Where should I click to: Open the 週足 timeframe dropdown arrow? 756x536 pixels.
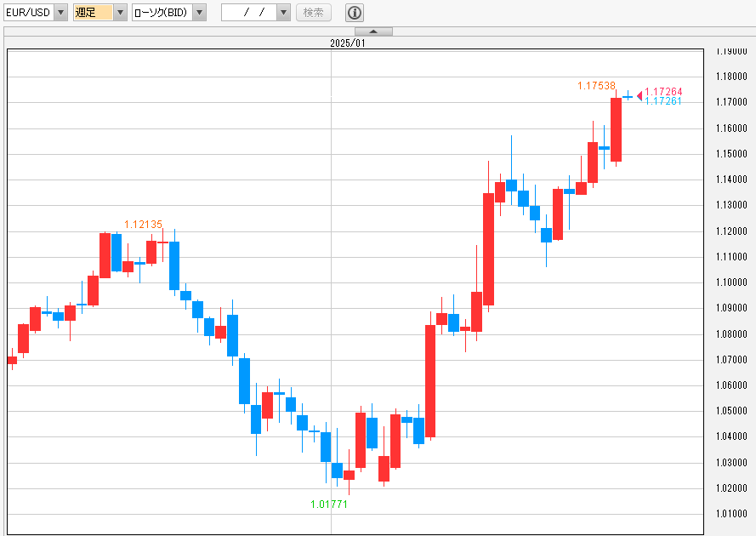click(x=121, y=13)
